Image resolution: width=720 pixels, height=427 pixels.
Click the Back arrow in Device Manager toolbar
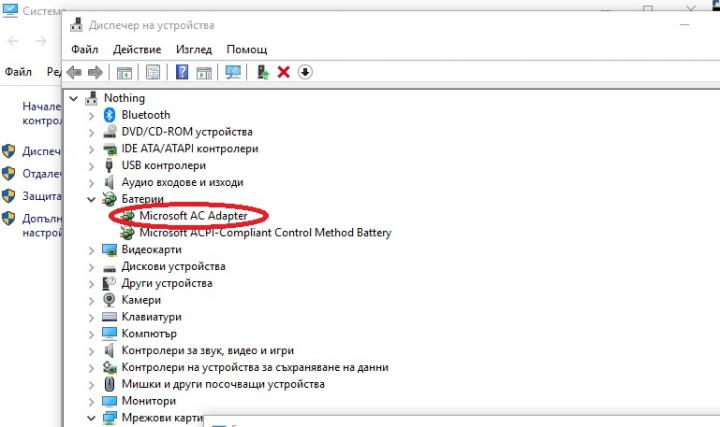click(74, 72)
